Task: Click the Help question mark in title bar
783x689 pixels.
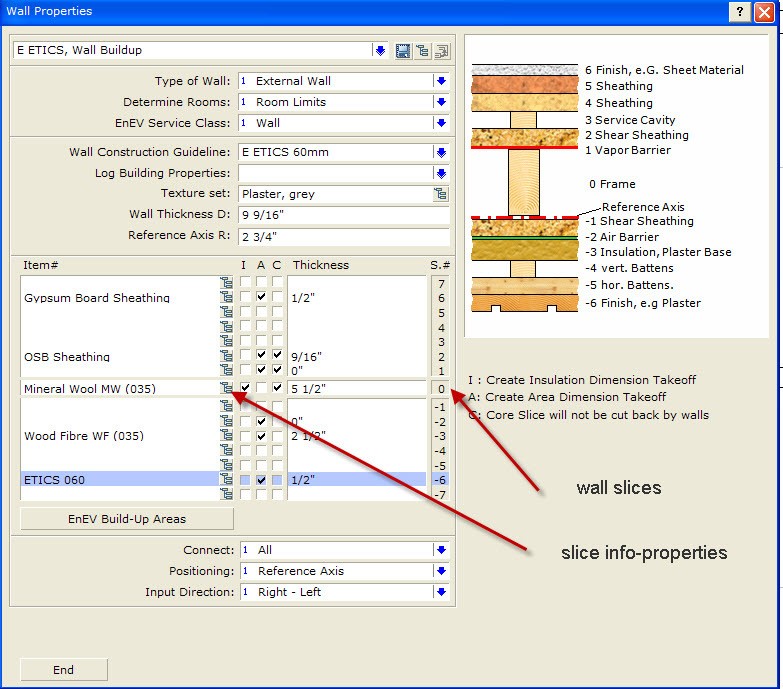Action: coord(740,11)
